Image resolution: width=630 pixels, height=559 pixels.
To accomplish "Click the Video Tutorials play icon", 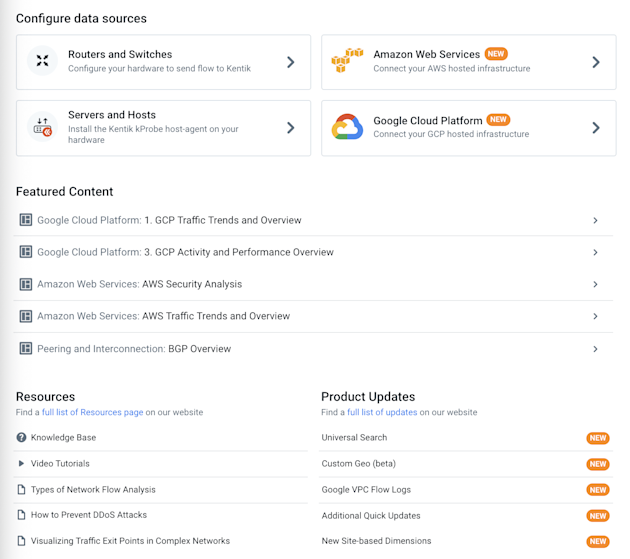I will (21, 463).
